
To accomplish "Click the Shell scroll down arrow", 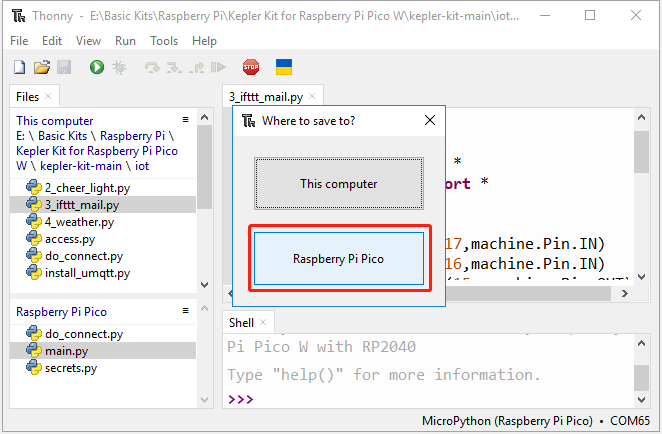I will (641, 399).
